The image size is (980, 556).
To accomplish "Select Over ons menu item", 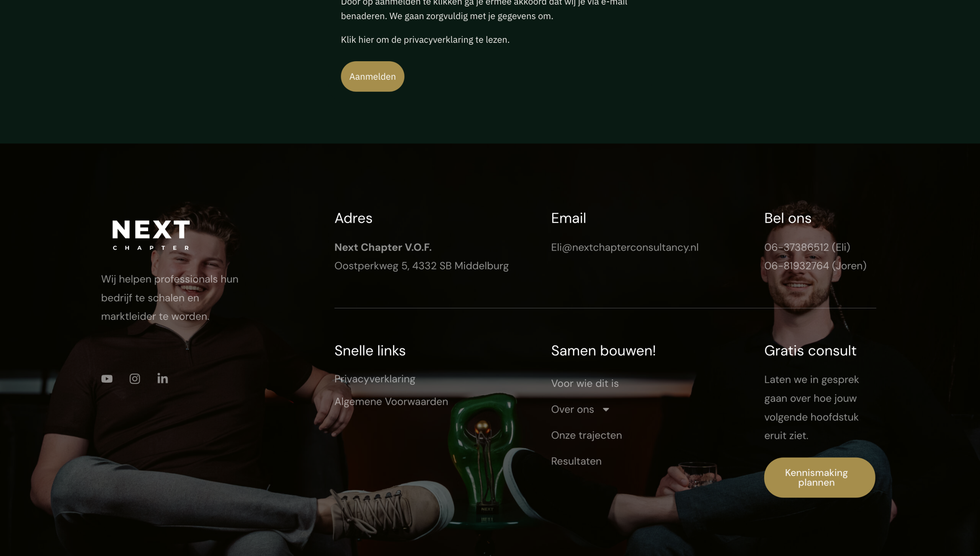I will tap(573, 409).
